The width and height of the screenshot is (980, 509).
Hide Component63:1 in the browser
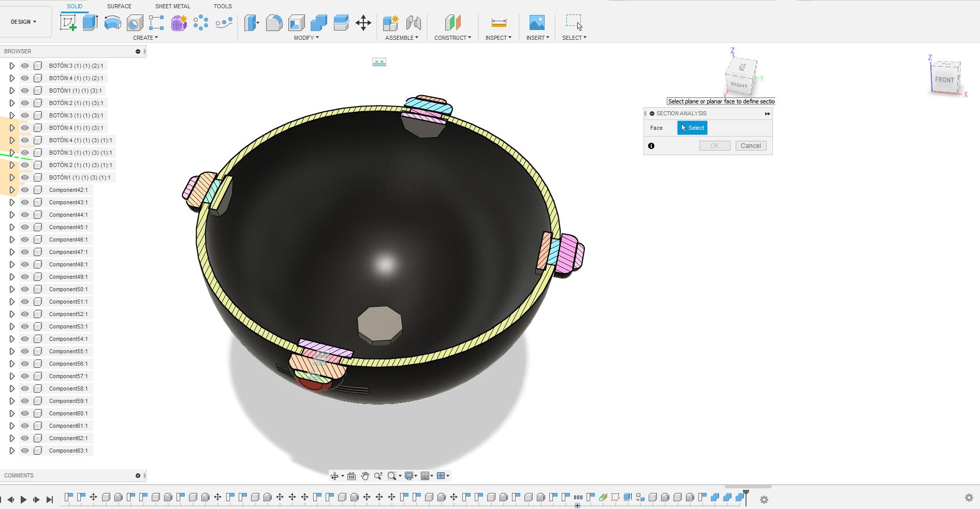pyautogui.click(x=25, y=451)
